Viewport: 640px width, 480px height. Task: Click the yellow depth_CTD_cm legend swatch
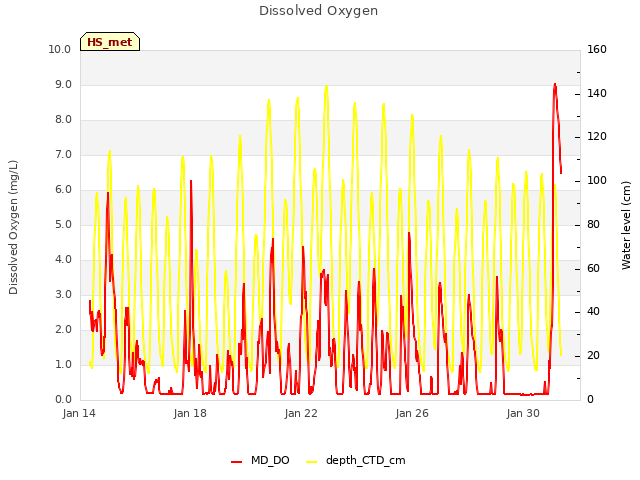click(x=311, y=462)
